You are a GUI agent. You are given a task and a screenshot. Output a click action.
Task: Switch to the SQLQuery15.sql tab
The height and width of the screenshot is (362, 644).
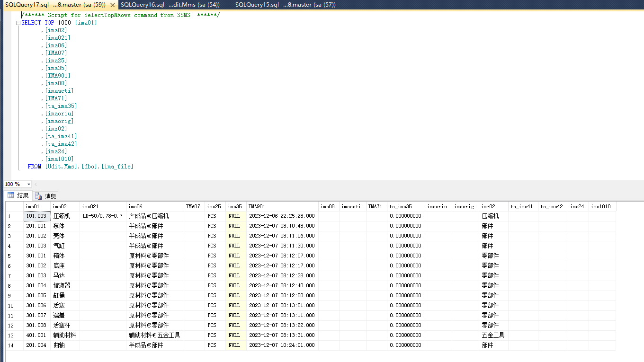tap(285, 5)
